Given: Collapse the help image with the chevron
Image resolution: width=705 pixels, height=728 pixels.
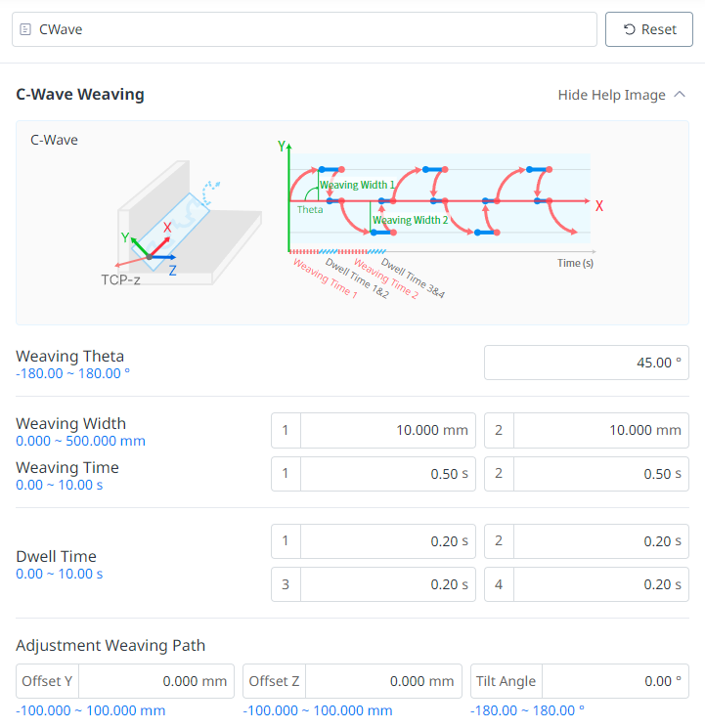Looking at the screenshot, I should 681,95.
